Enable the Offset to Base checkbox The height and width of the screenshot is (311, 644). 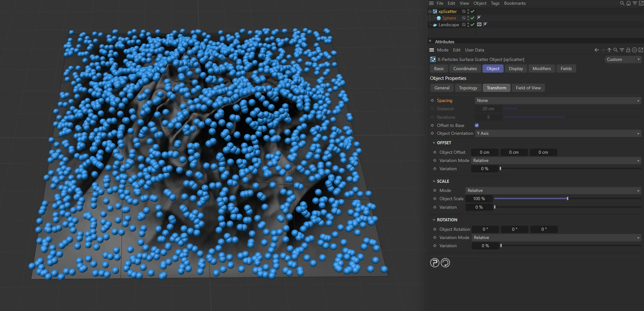point(477,125)
